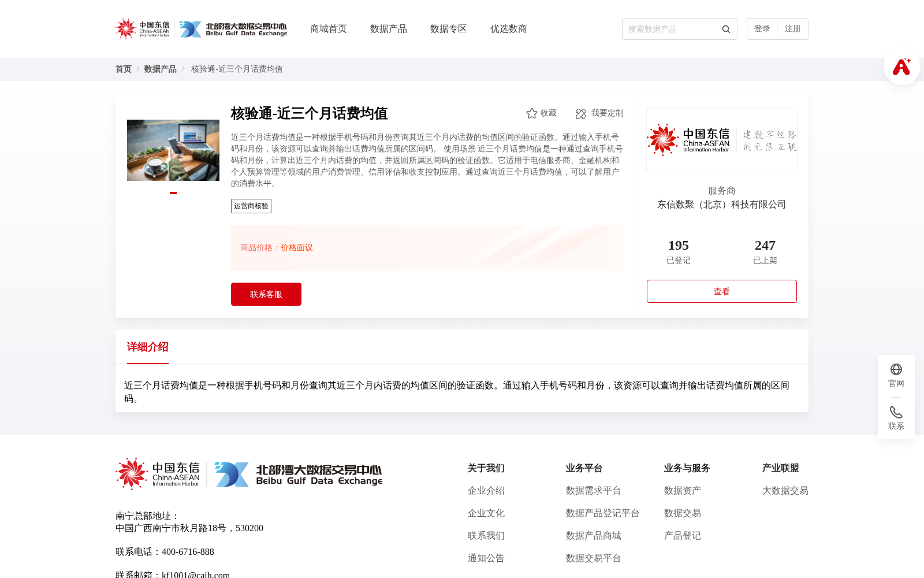Click provider name 东信数聚（北京）科技有限公司
Viewport: 924px width, 578px height.
tap(722, 205)
